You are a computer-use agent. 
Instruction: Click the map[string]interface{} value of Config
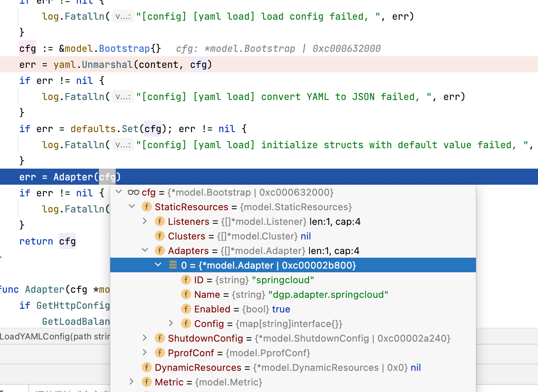point(289,324)
